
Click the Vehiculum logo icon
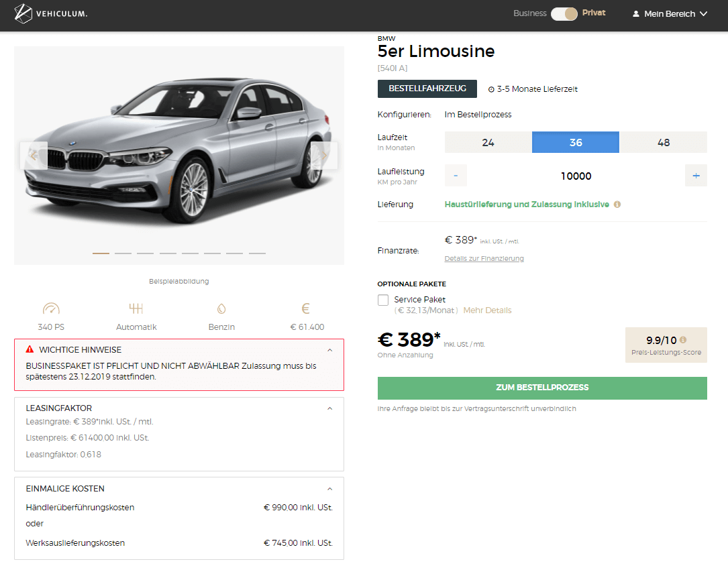tap(23, 13)
